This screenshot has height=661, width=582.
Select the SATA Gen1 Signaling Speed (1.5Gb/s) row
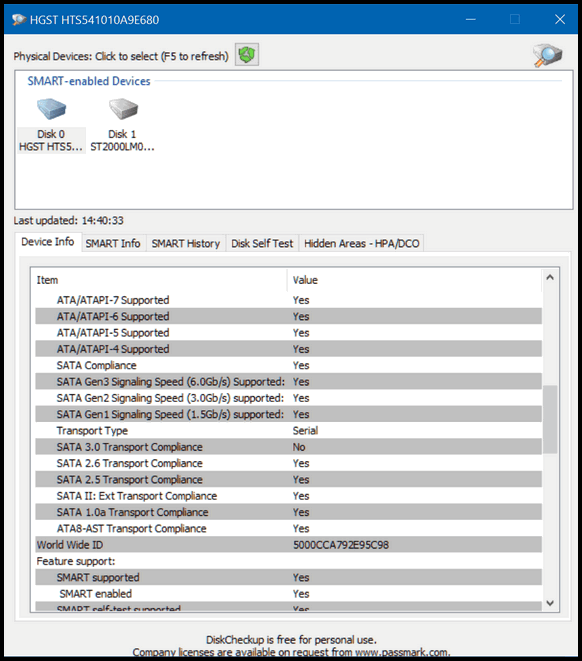click(288, 414)
